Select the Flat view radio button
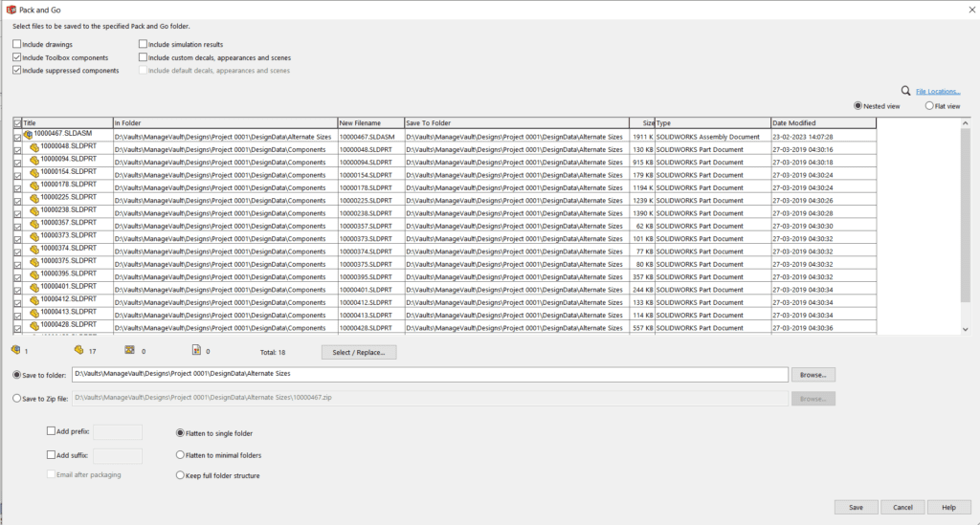This screenshot has height=525, width=980. click(x=929, y=106)
